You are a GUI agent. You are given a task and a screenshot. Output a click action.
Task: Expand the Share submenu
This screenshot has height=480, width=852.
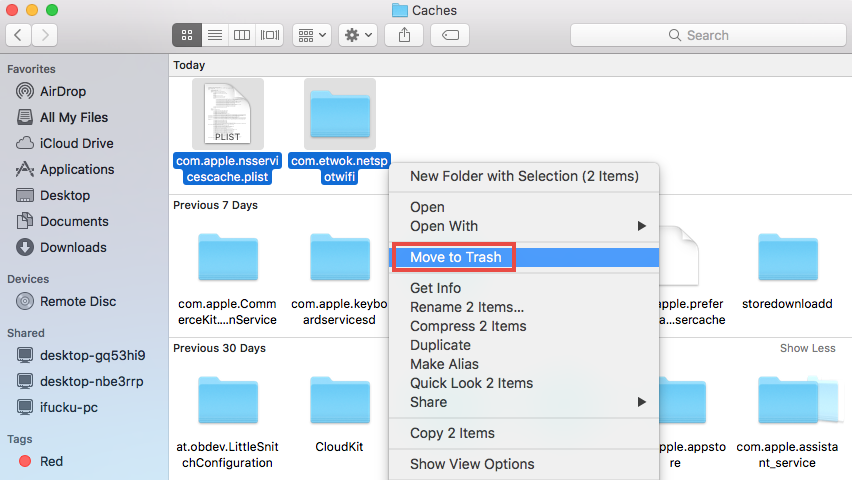tap(524, 402)
